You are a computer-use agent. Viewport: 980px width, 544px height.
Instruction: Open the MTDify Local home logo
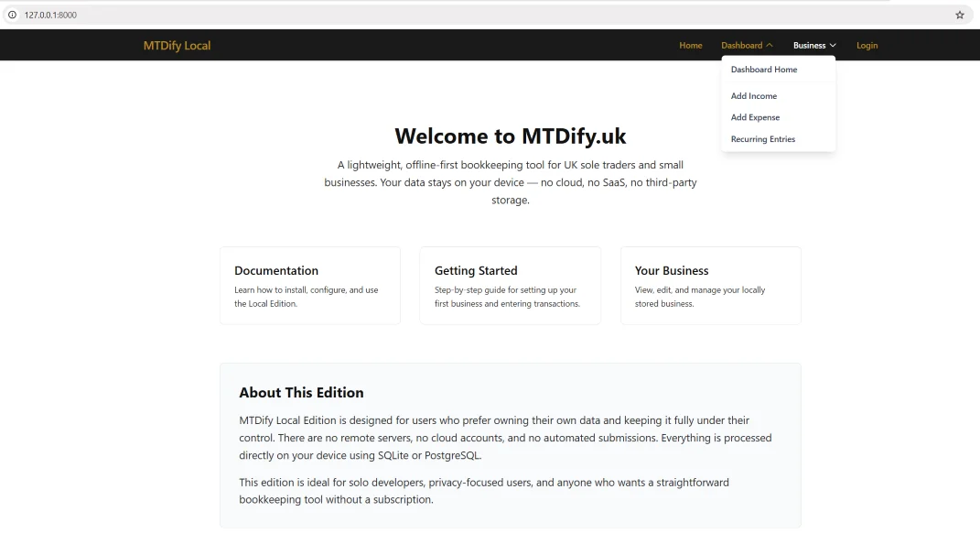point(176,45)
